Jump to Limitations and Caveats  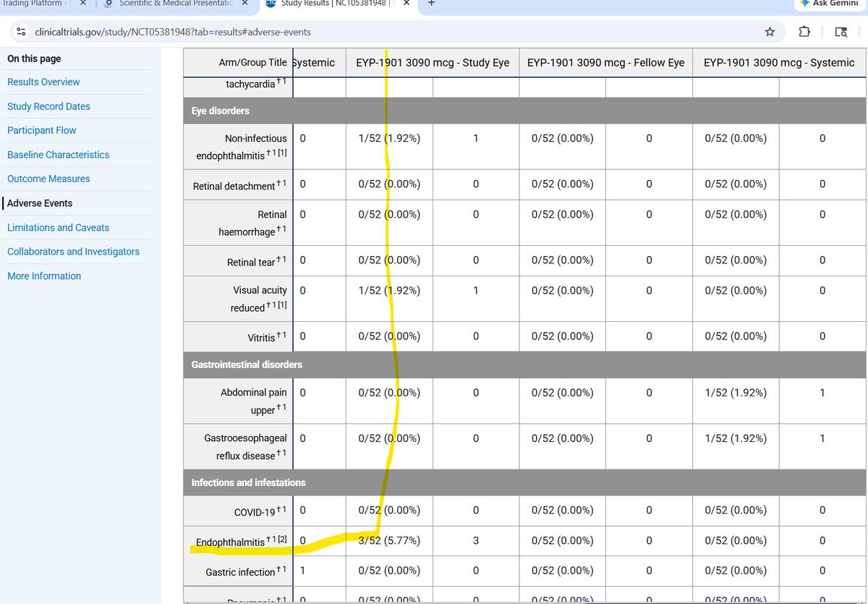[x=58, y=227]
